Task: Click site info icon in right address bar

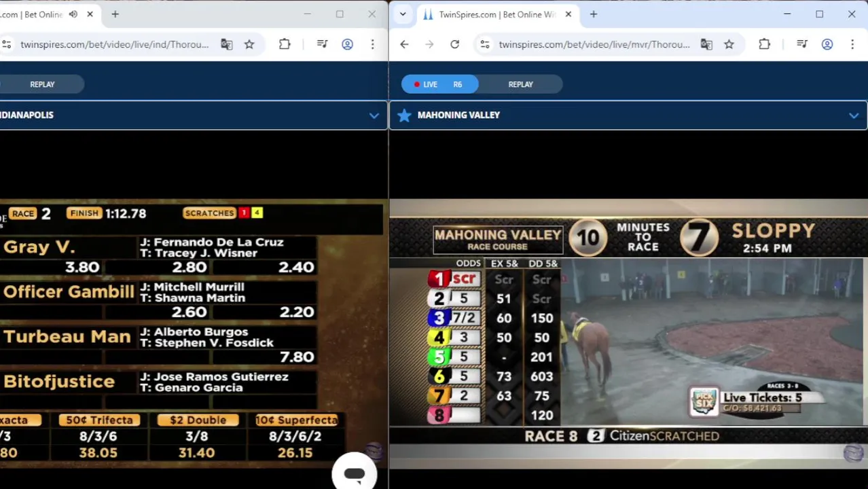Action: [484, 44]
